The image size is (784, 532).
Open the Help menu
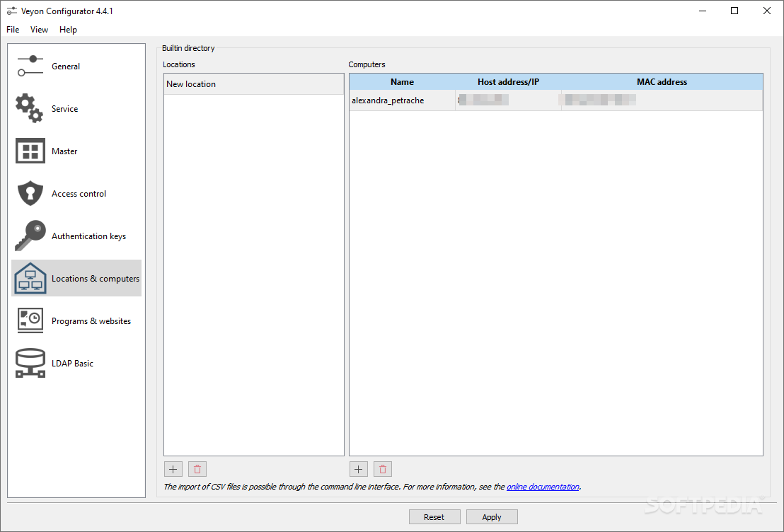[68, 30]
